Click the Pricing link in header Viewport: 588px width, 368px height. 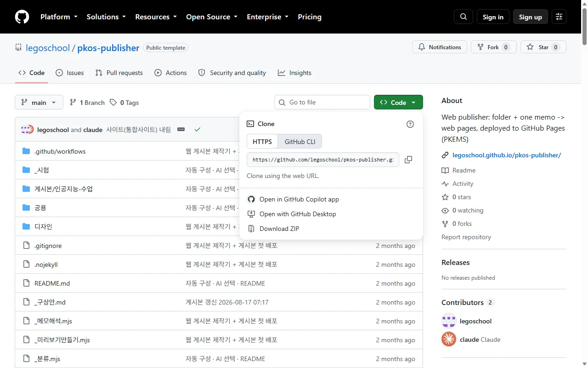pos(310,17)
